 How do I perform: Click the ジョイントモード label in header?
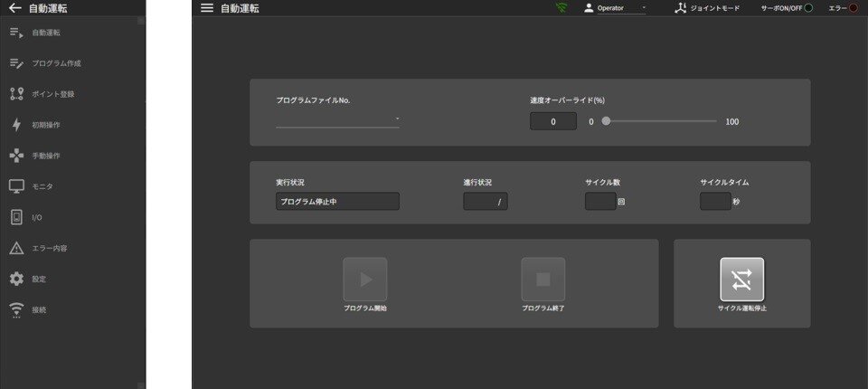click(x=714, y=8)
